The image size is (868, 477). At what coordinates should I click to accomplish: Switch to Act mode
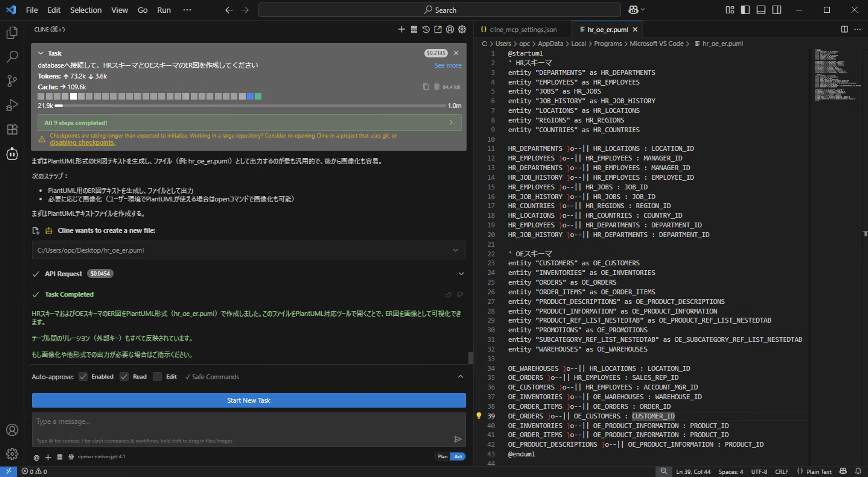click(x=458, y=456)
